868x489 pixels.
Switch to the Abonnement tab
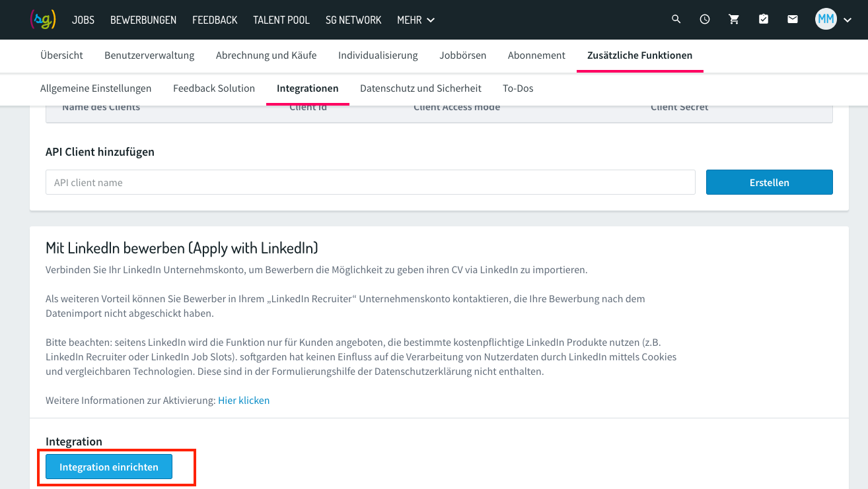(x=536, y=55)
